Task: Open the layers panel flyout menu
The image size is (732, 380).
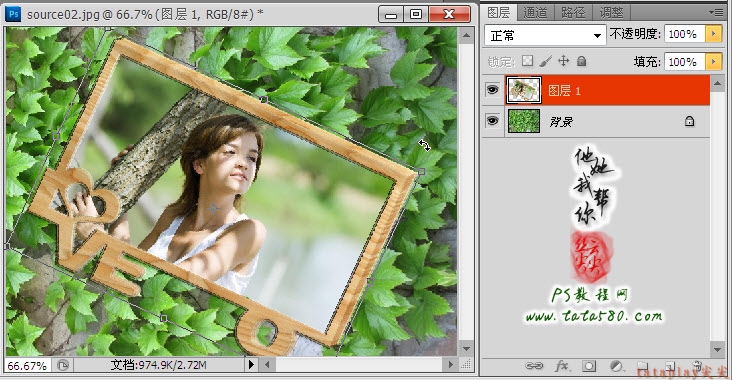Action: [717, 13]
